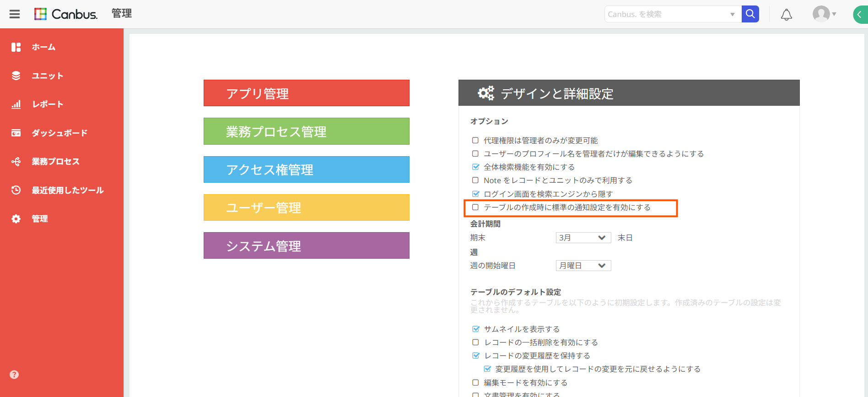The height and width of the screenshot is (397, 868).
Task: Focus the Canbus. を検索 search field
Action: click(x=666, y=14)
